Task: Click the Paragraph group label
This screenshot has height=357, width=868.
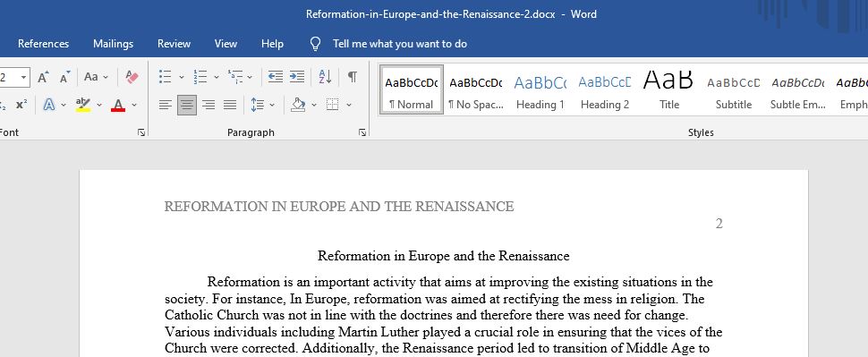Action: click(x=251, y=132)
